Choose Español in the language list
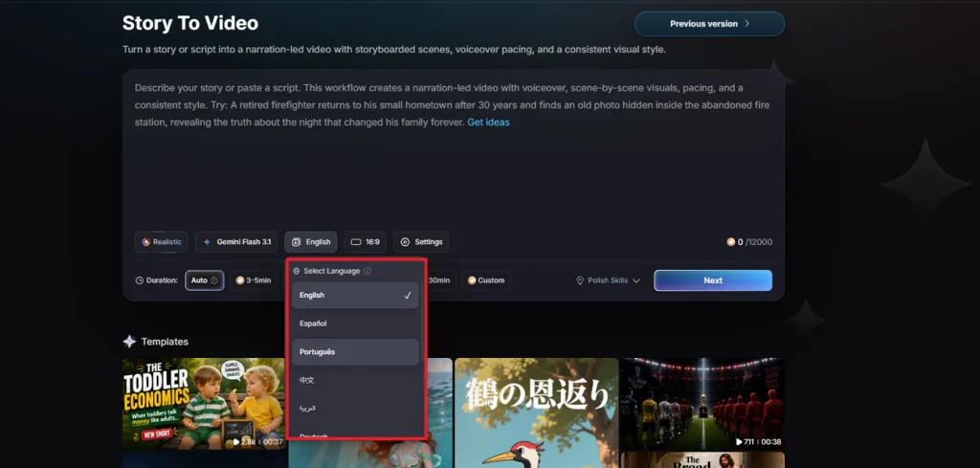The width and height of the screenshot is (980, 468). [x=355, y=323]
